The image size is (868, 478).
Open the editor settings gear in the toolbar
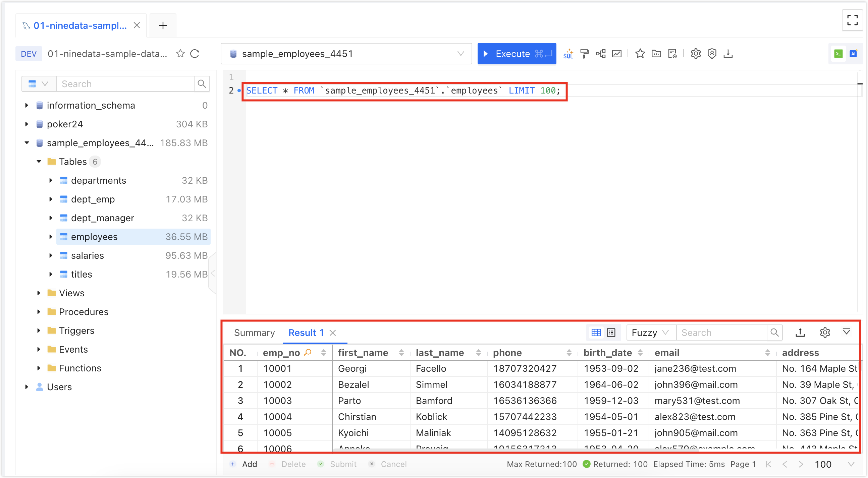696,54
